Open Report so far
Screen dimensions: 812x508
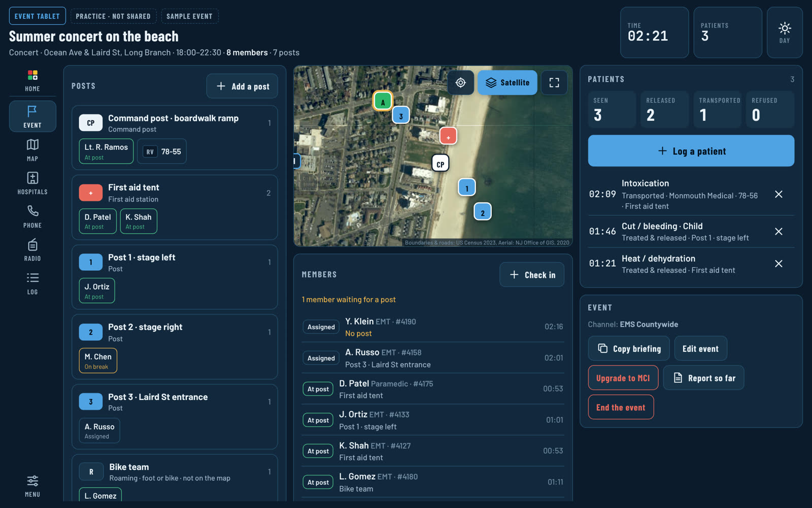tap(703, 378)
